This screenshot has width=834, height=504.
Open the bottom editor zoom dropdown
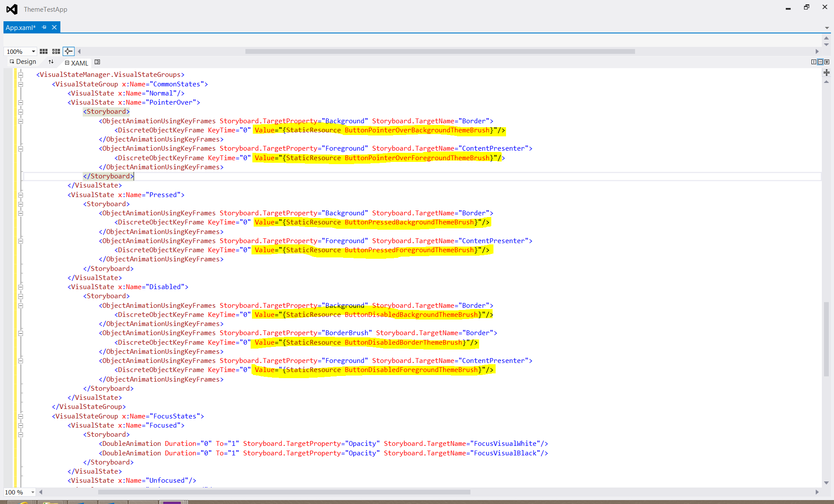32,492
